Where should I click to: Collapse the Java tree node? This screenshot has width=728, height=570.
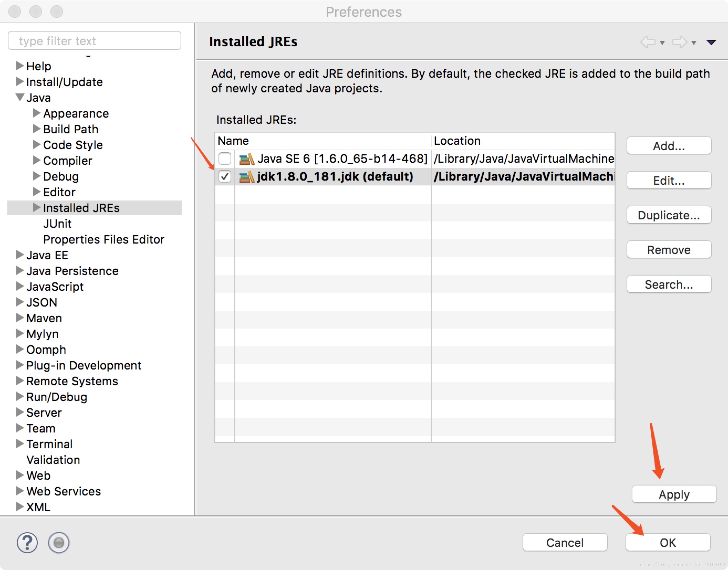(20, 97)
